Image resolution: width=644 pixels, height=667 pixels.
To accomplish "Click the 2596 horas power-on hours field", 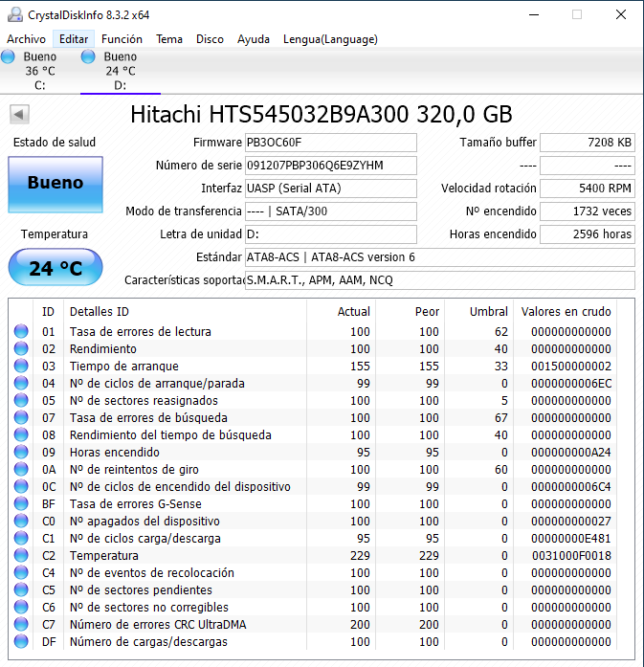I will tap(588, 234).
